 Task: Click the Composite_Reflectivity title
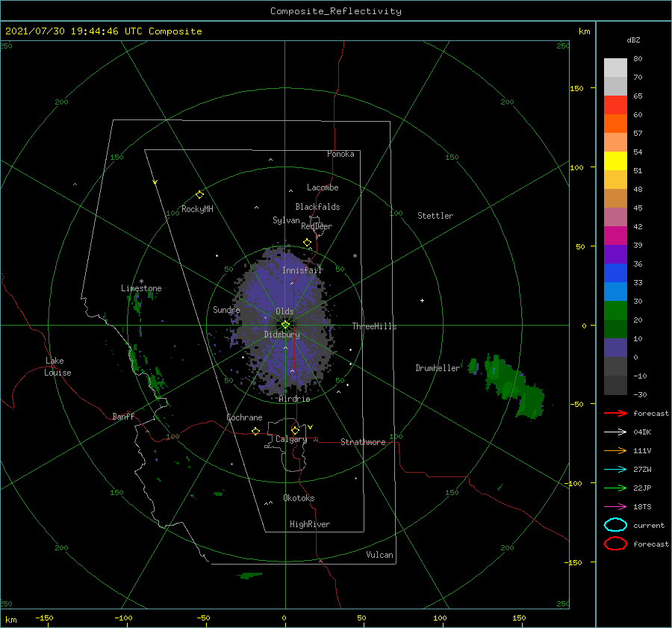point(336,11)
